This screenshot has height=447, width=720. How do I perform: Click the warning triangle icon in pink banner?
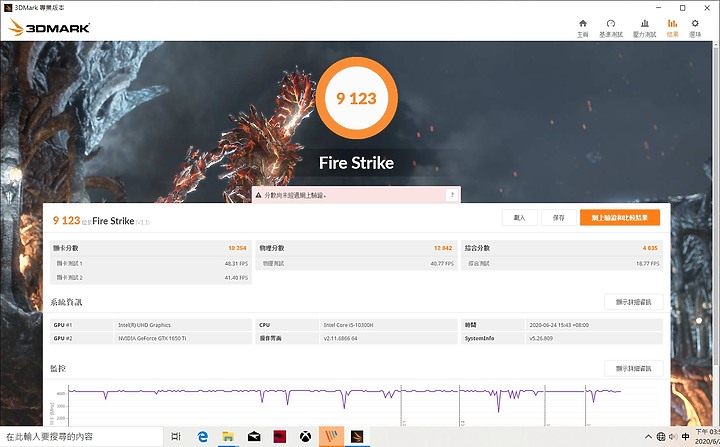pyautogui.click(x=259, y=195)
